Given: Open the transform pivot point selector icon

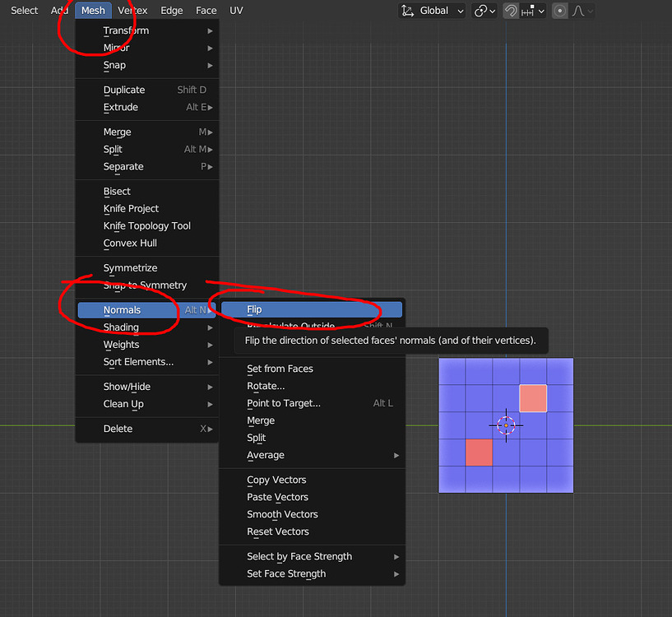Looking at the screenshot, I should coord(482,11).
